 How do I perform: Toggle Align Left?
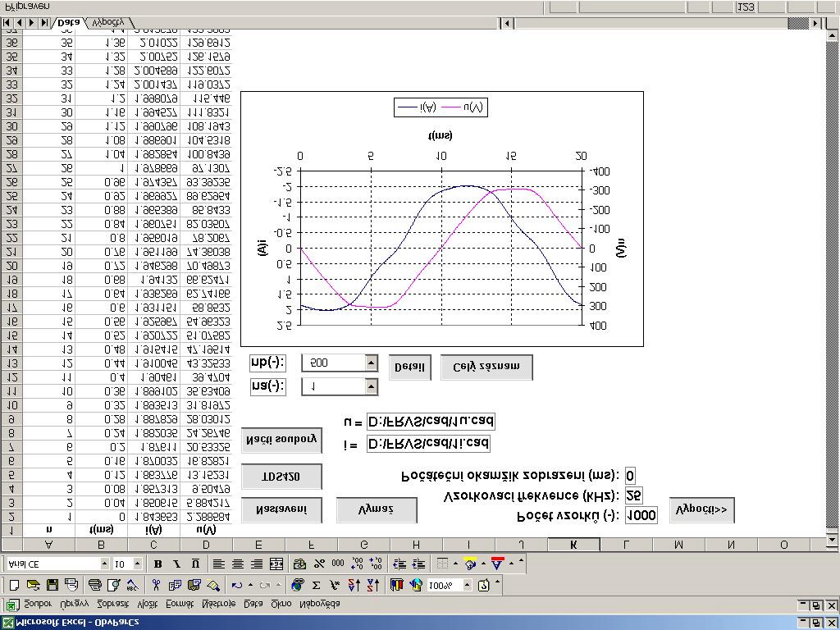coord(218,564)
